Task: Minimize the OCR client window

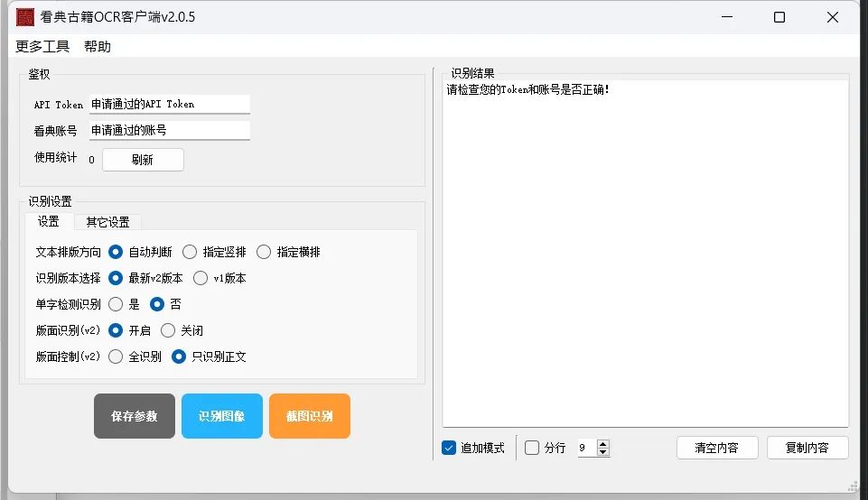Action: (727, 17)
